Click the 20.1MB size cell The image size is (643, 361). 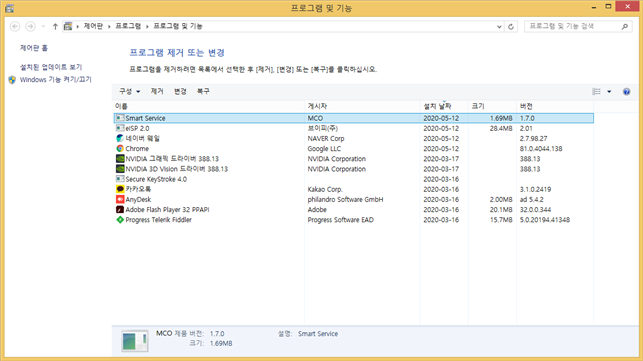(x=501, y=210)
